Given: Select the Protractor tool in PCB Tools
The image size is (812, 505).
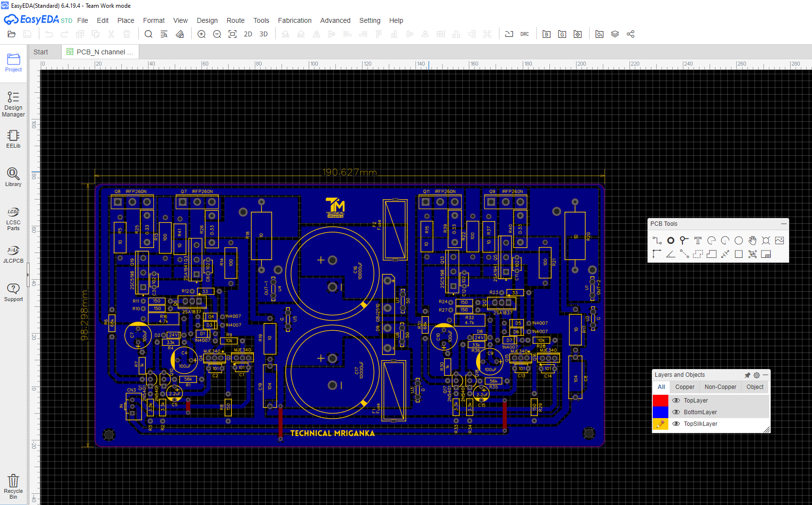Looking at the screenshot, I should coord(671,254).
